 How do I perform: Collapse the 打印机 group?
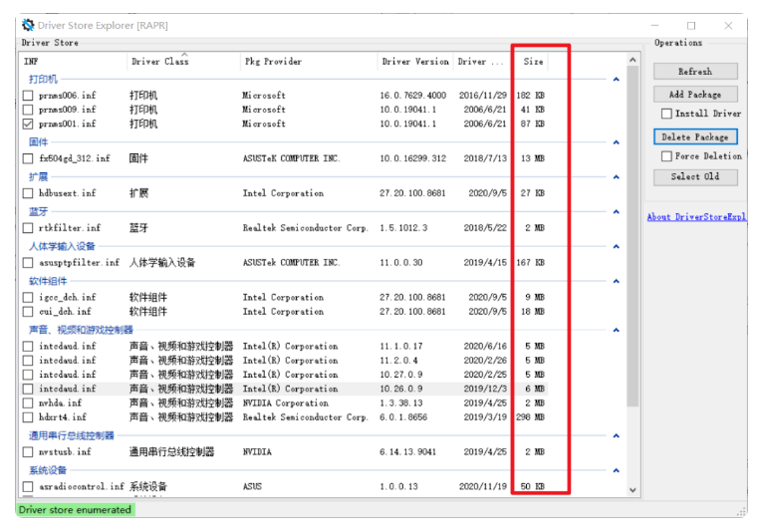click(616, 80)
